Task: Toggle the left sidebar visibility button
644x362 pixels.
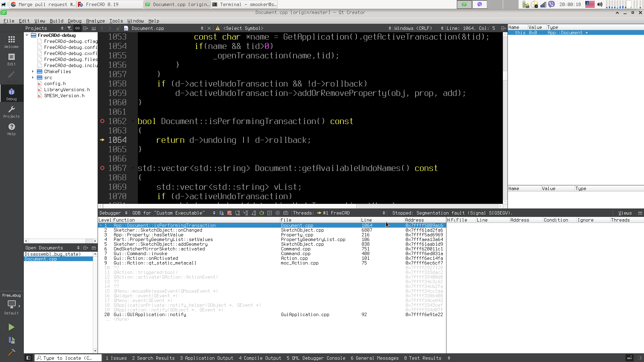Action: tap(29, 358)
